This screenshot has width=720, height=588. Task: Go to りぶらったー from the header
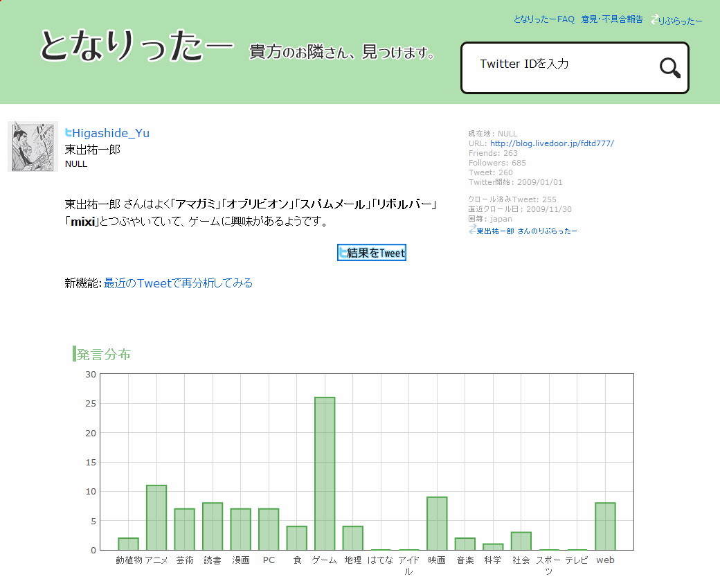click(x=681, y=21)
